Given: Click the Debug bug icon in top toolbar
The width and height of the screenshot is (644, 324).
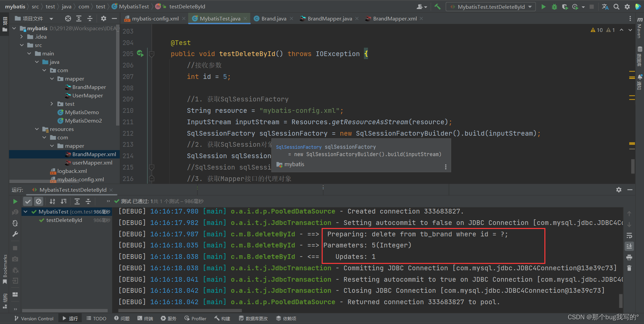Looking at the screenshot, I should click(x=554, y=7).
